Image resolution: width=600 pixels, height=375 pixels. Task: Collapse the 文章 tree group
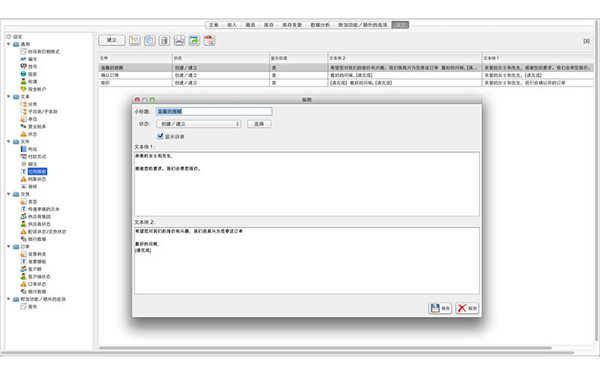pyautogui.click(x=8, y=96)
